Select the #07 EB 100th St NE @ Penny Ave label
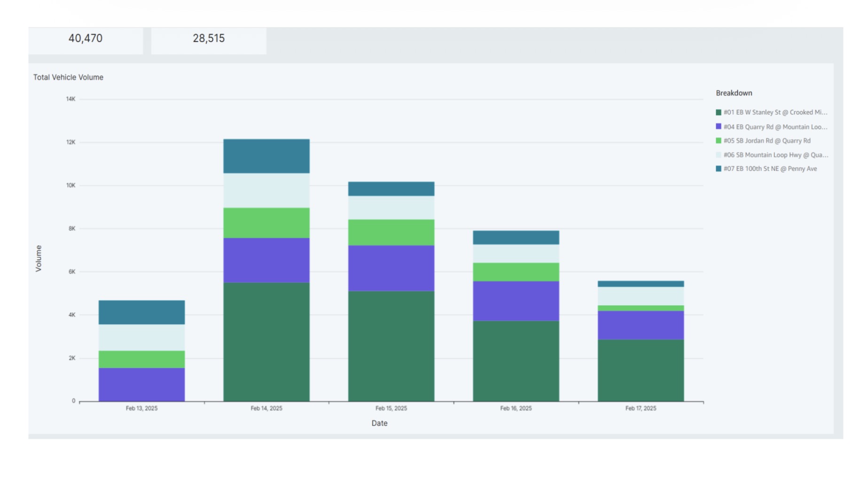This screenshot has width=868, height=493. coord(770,168)
